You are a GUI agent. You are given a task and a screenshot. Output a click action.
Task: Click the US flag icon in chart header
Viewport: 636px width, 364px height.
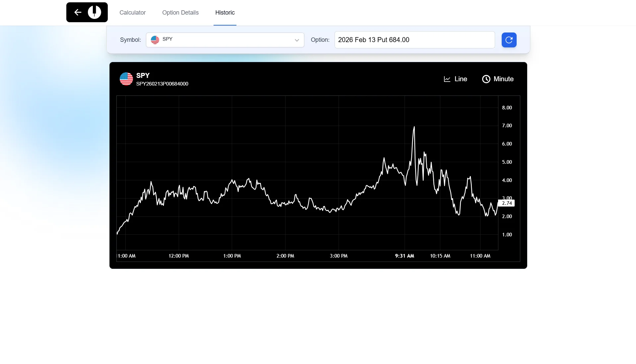click(x=126, y=79)
